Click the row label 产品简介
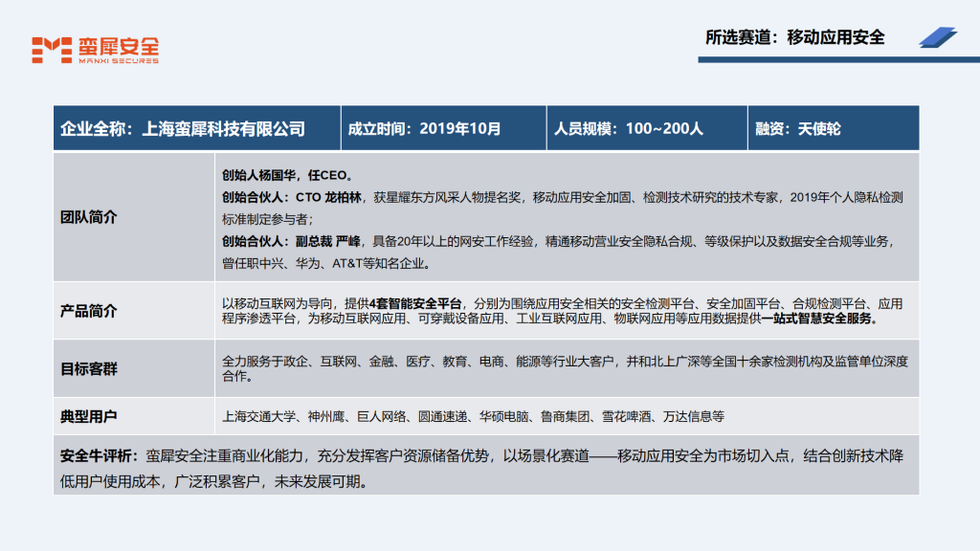Image resolution: width=980 pixels, height=551 pixels. [x=88, y=311]
